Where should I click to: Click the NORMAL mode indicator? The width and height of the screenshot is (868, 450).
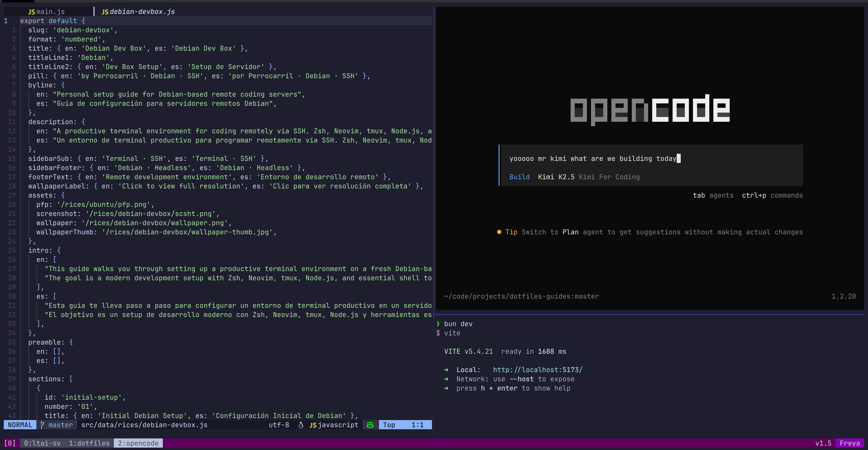tap(20, 425)
